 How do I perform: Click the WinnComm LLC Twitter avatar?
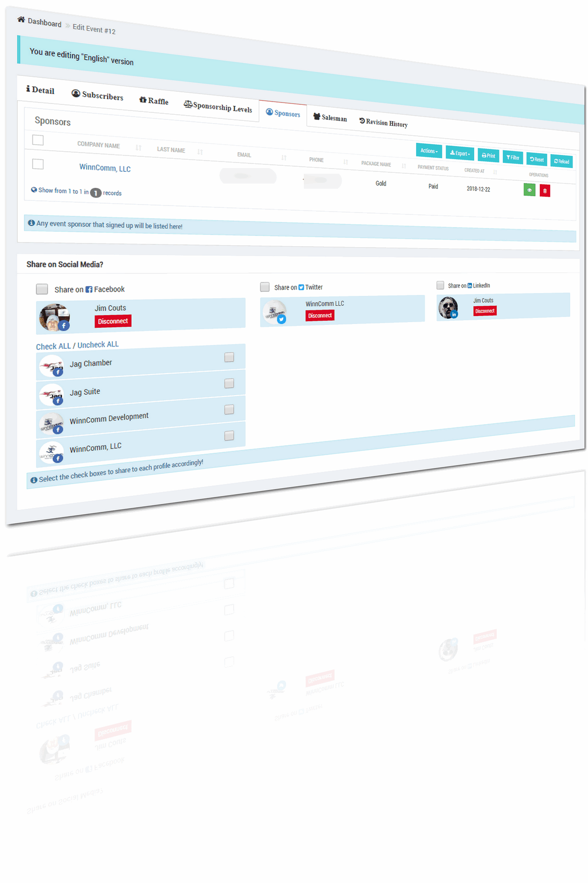tap(274, 312)
